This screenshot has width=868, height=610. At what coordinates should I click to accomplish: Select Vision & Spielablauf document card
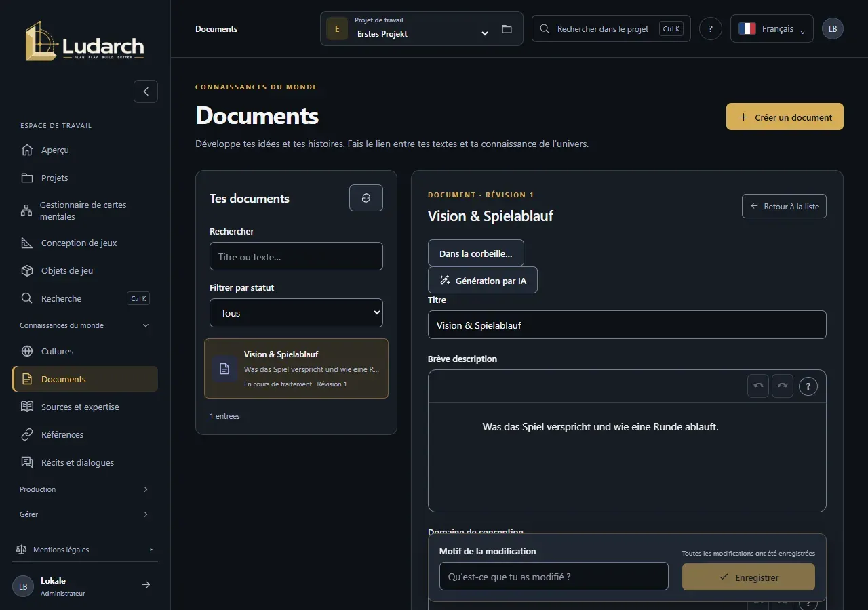pyautogui.click(x=296, y=368)
